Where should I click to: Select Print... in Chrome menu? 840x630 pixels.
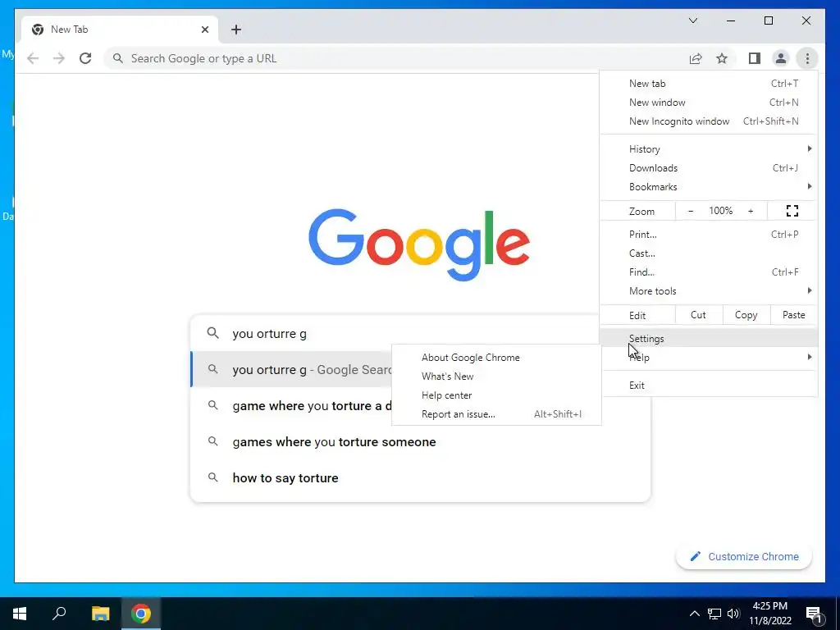click(709, 234)
